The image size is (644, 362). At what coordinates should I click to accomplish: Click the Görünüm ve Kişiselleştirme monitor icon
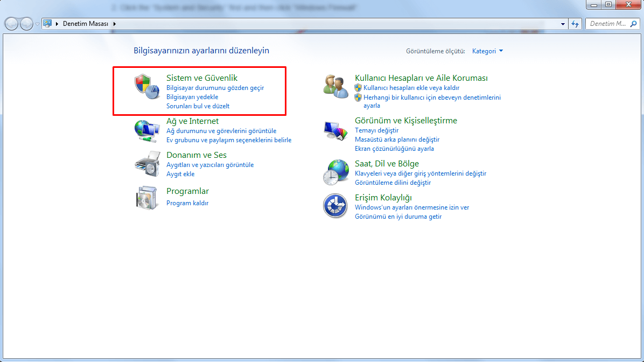point(335,130)
